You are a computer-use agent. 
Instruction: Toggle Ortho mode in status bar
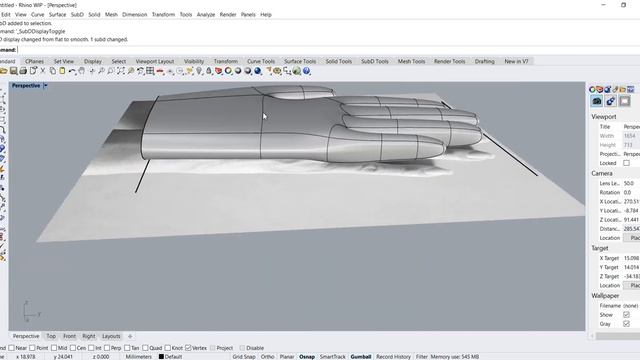pos(267,357)
